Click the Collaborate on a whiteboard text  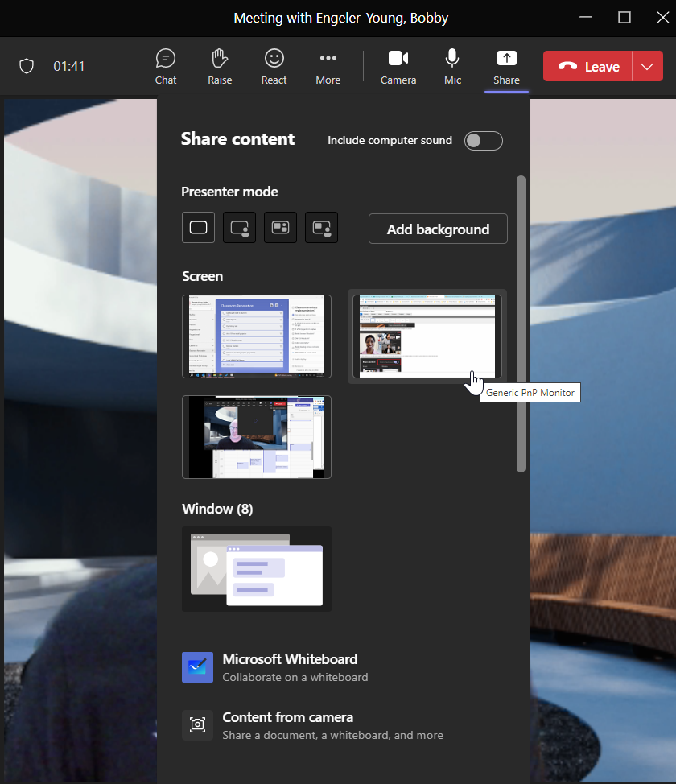(295, 677)
